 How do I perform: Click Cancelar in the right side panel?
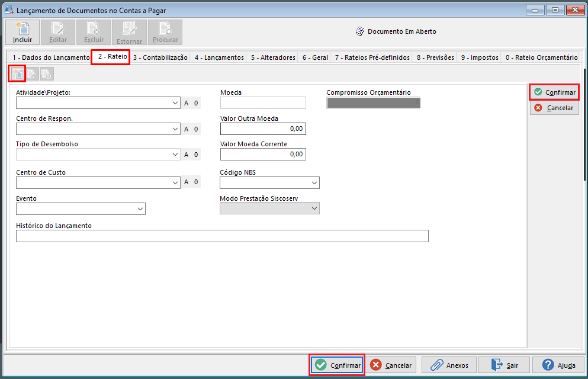coord(554,108)
